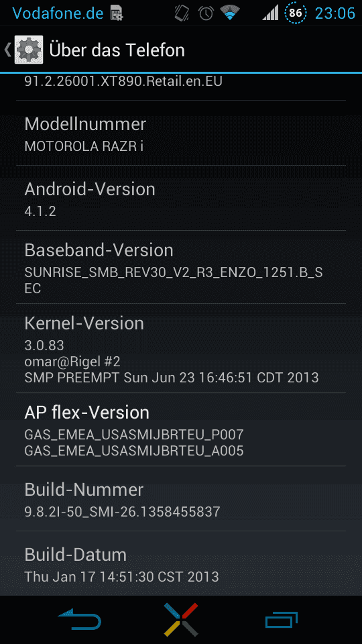This screenshot has height=644, width=362.
Task: Tap the vibrate mode status icon
Action: click(182, 13)
